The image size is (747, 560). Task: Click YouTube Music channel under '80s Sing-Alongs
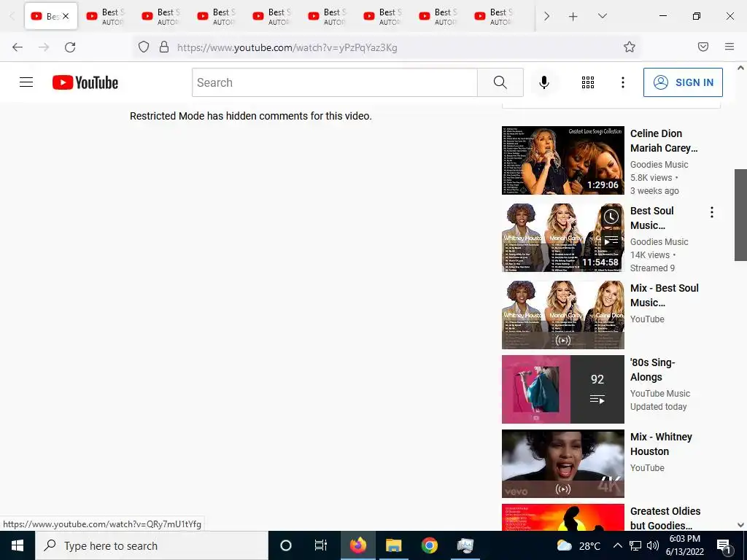click(x=659, y=393)
